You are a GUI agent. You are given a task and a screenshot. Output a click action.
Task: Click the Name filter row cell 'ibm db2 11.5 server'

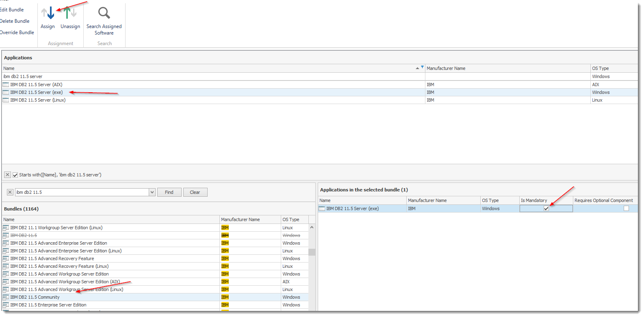pyautogui.click(x=213, y=76)
